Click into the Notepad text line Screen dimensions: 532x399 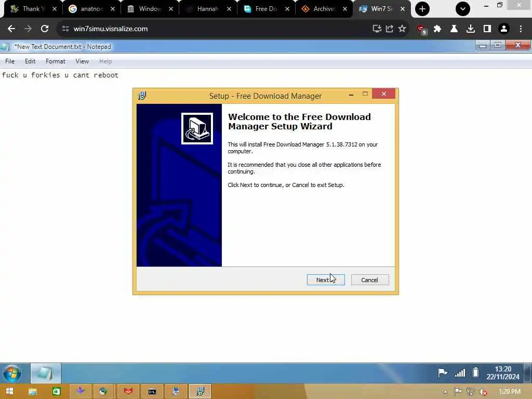point(60,75)
